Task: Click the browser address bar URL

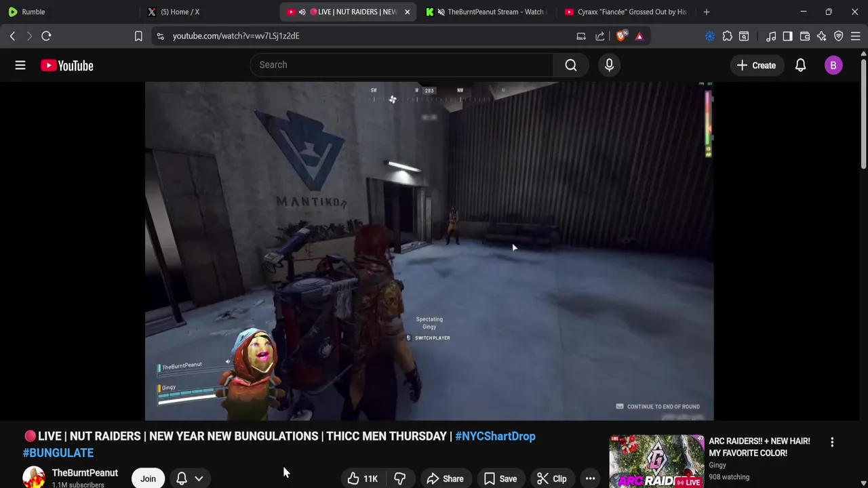Action: pyautogui.click(x=236, y=36)
